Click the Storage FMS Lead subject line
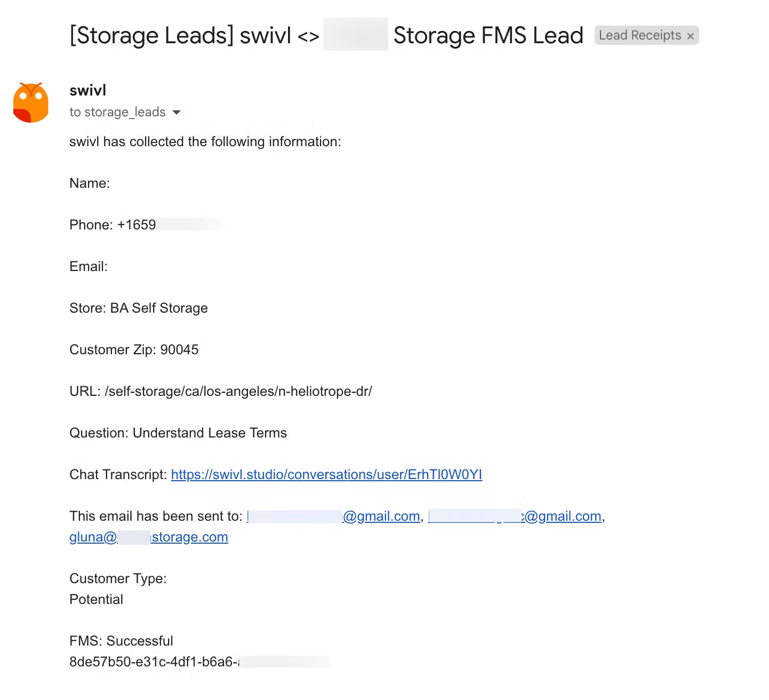This screenshot has height=700, width=769. tap(488, 36)
